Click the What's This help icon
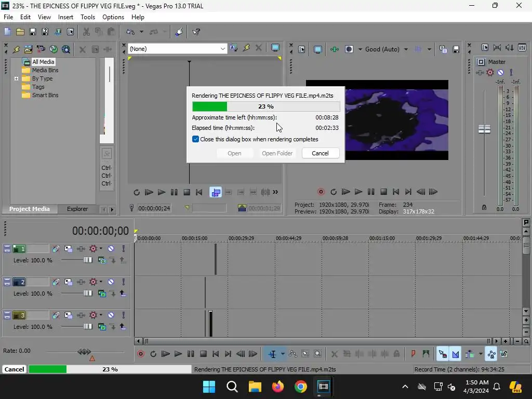 196,32
